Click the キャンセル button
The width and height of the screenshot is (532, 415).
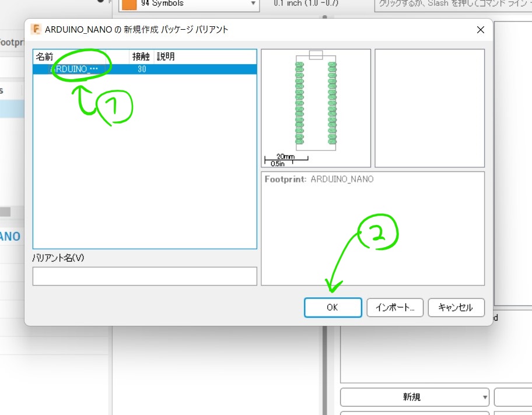click(x=456, y=307)
